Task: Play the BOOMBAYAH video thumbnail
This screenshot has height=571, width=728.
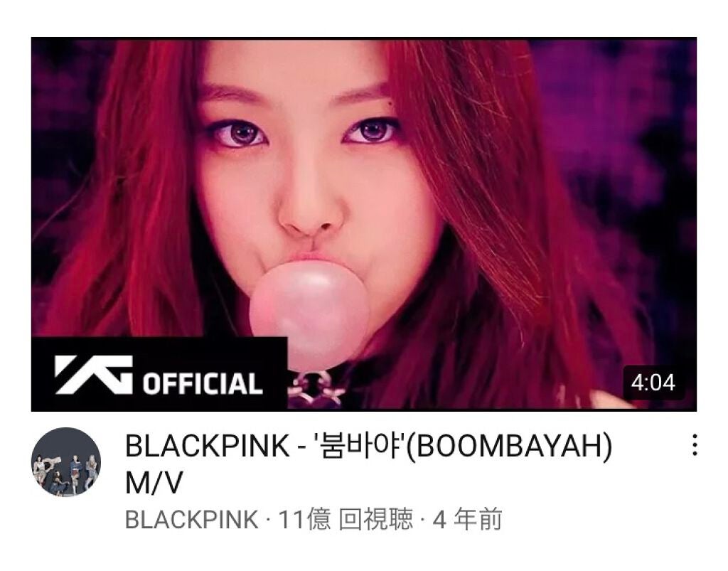Action: click(364, 224)
